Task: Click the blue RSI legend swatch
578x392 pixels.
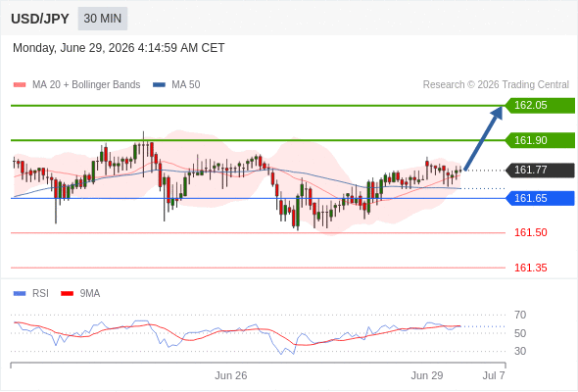Action: click(20, 294)
